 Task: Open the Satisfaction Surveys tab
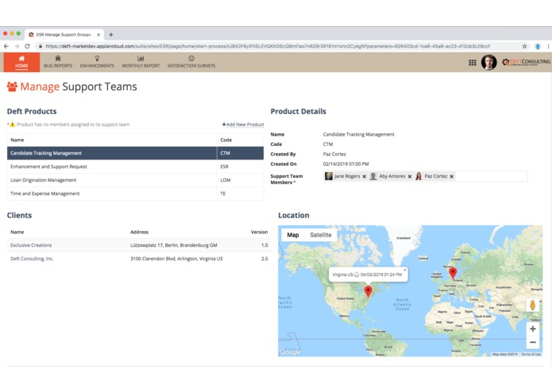pyautogui.click(x=191, y=62)
